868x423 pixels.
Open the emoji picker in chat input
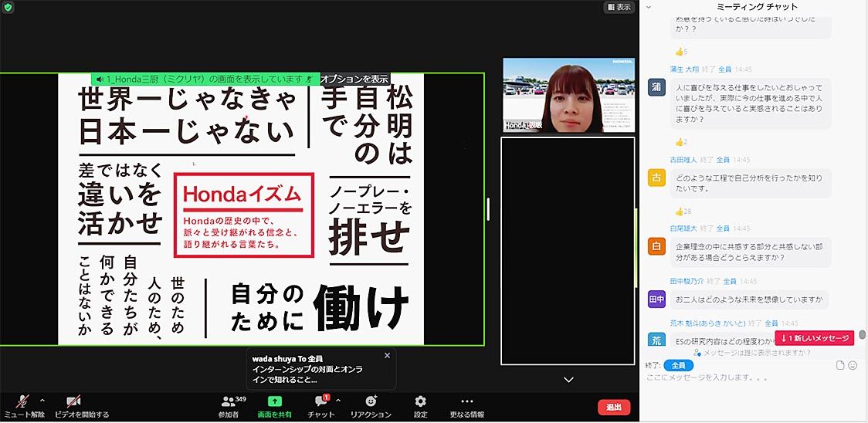coord(853,365)
